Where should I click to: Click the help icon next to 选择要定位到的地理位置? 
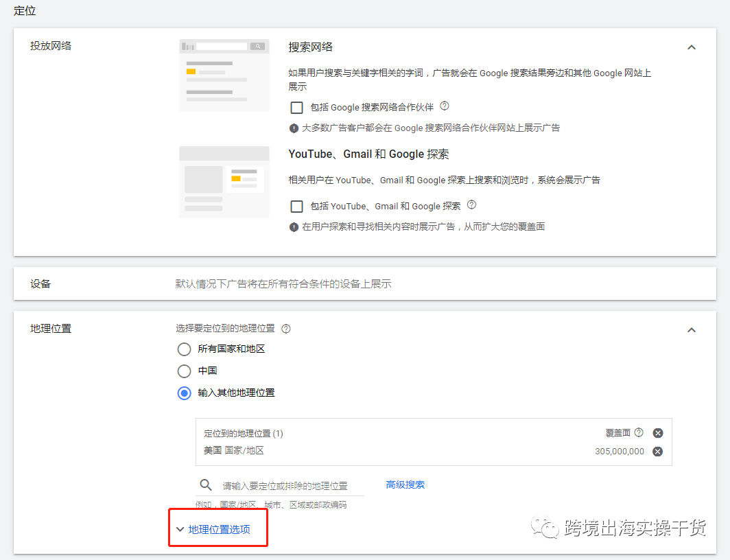[x=286, y=328]
